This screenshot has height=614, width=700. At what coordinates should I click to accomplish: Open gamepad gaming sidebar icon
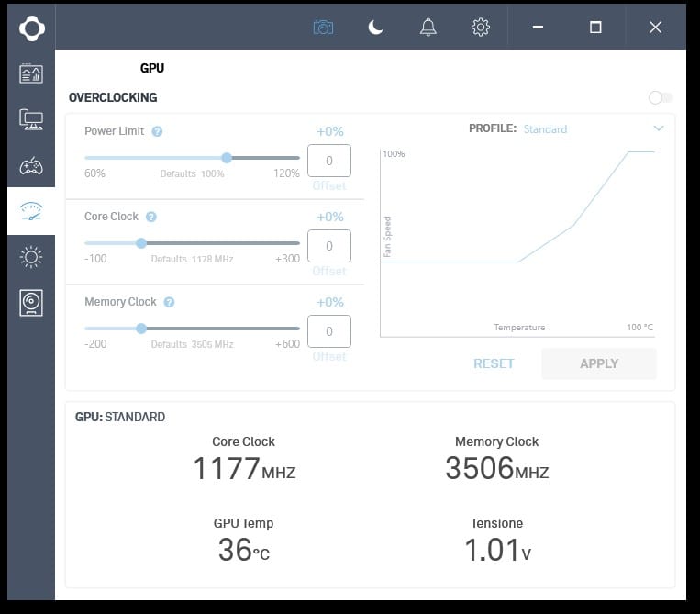click(31, 166)
